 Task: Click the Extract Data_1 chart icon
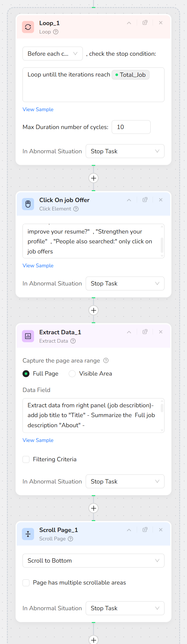(x=28, y=336)
